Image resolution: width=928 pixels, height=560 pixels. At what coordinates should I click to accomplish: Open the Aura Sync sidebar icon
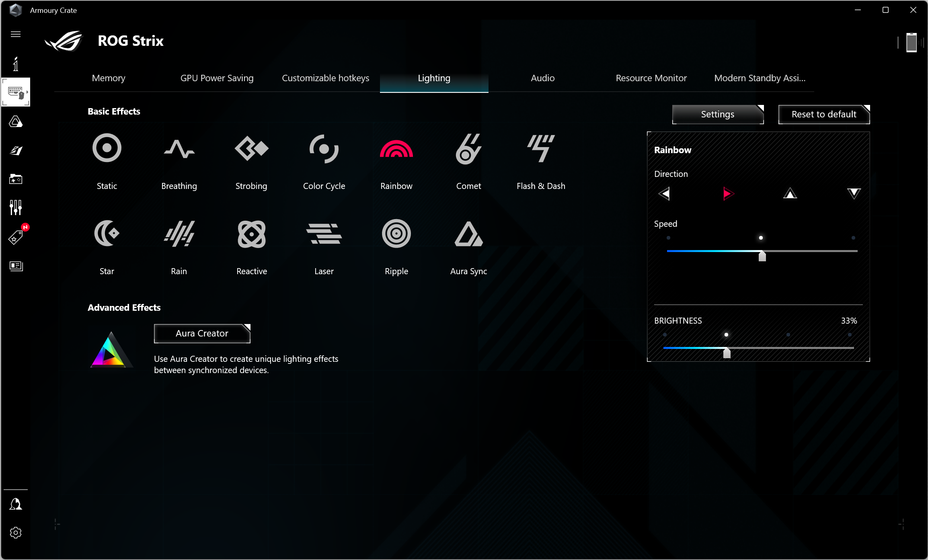coord(16,121)
